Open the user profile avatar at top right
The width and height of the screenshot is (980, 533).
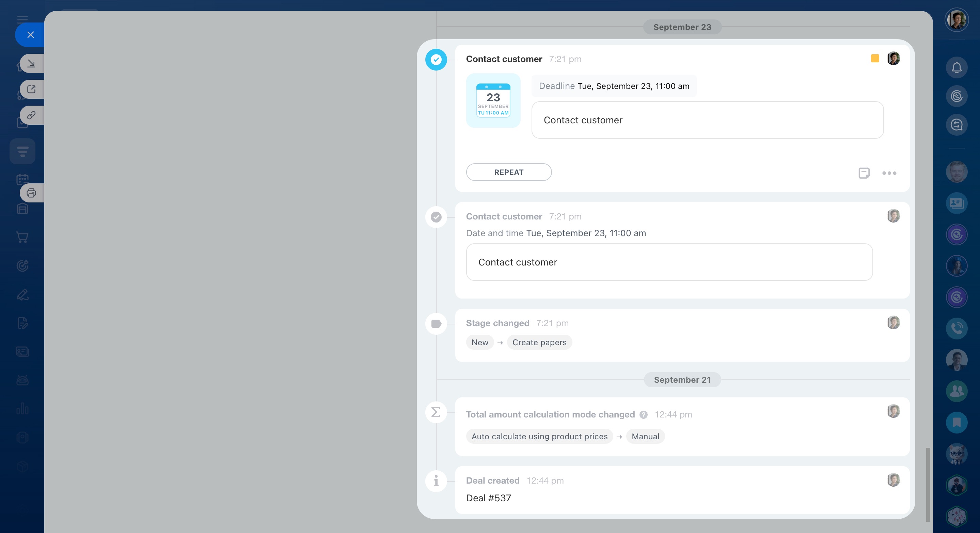pyautogui.click(x=957, y=19)
